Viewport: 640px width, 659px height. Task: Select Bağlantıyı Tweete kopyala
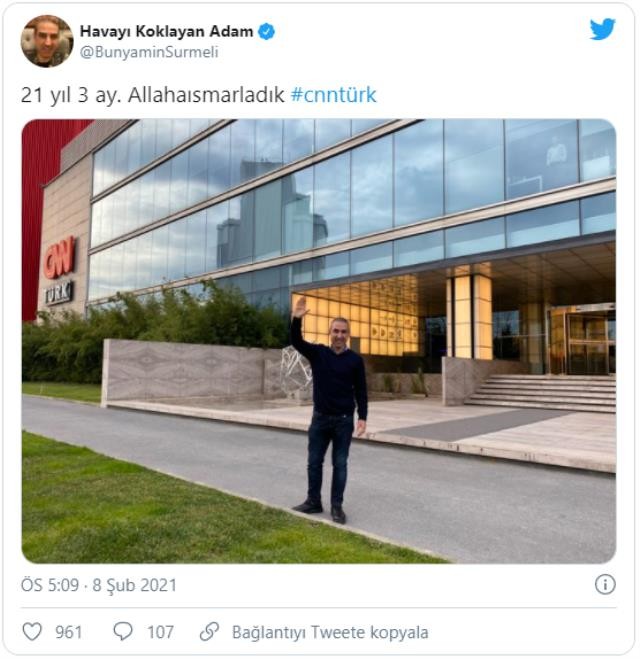pyautogui.click(x=330, y=632)
